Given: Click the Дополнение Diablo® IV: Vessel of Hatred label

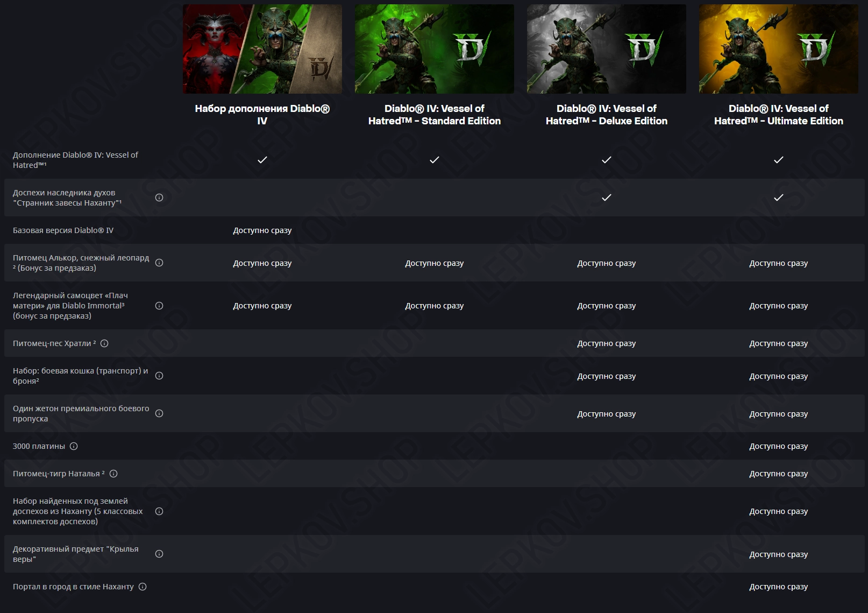Looking at the screenshot, I should click(75, 160).
